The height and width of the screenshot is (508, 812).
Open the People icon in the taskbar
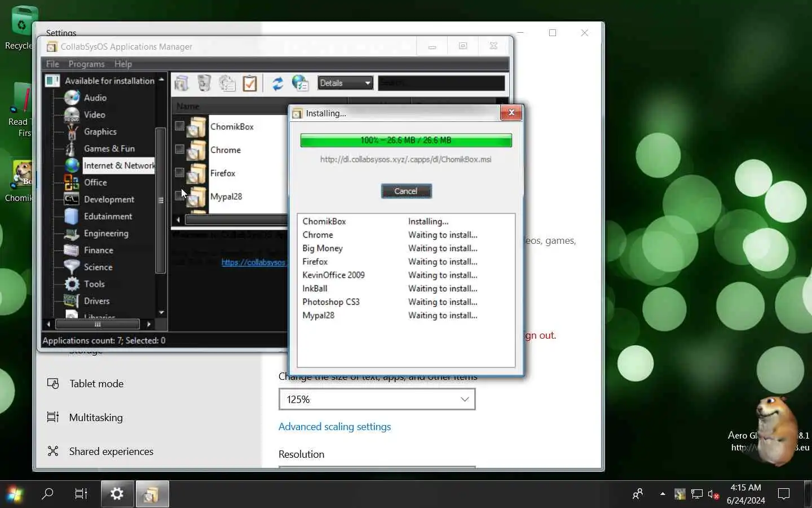tap(638, 494)
